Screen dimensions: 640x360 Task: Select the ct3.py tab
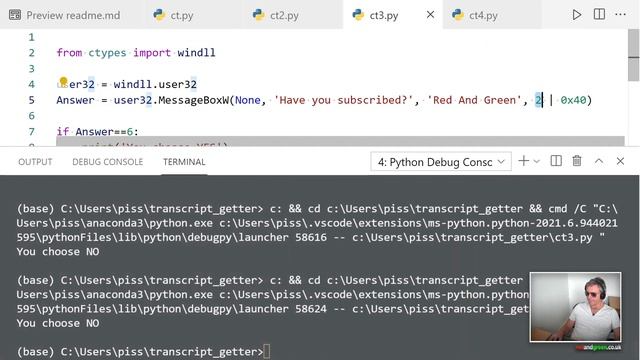384,15
